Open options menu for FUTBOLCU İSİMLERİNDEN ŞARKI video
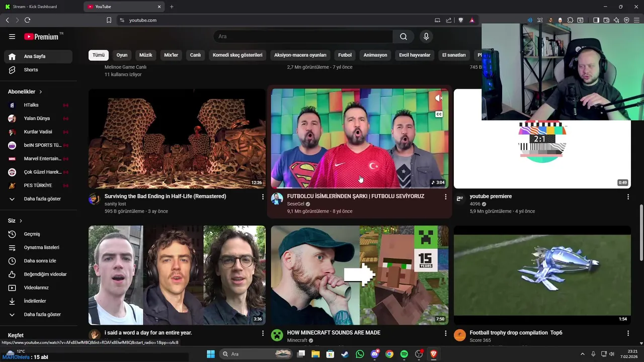The height and width of the screenshot is (362, 644). [x=445, y=197]
